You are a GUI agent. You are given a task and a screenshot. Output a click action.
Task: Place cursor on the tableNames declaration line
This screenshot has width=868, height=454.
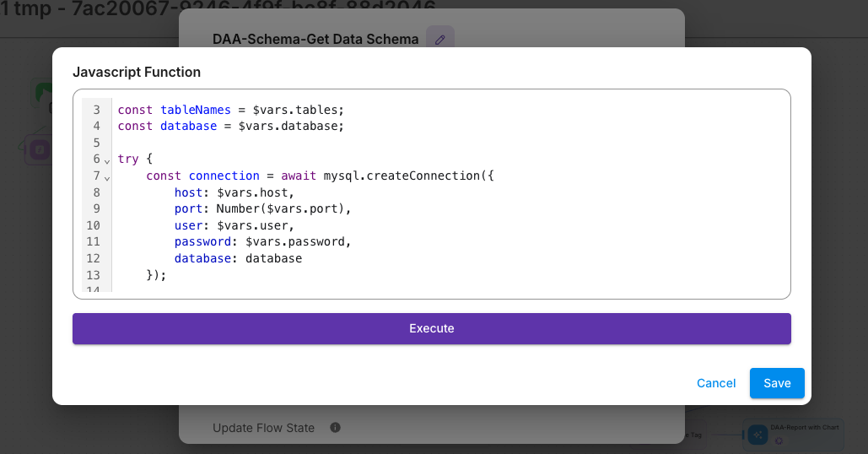(230, 110)
